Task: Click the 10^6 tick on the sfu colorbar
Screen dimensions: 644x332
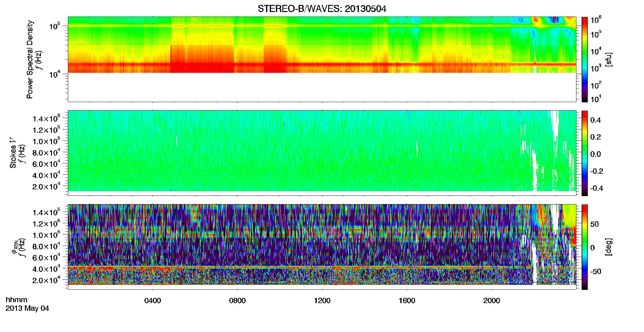Action: tap(596, 20)
